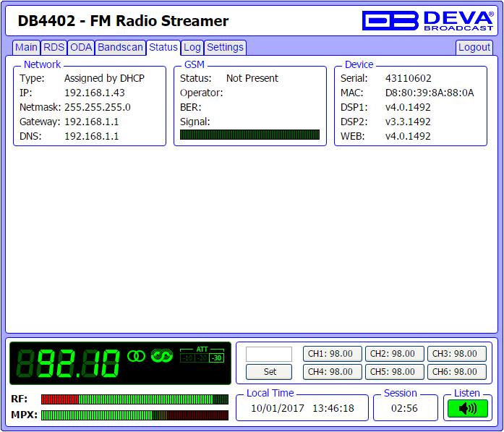The image size is (504, 432).
Task: Click the RF level meter bar
Action: pos(134,399)
